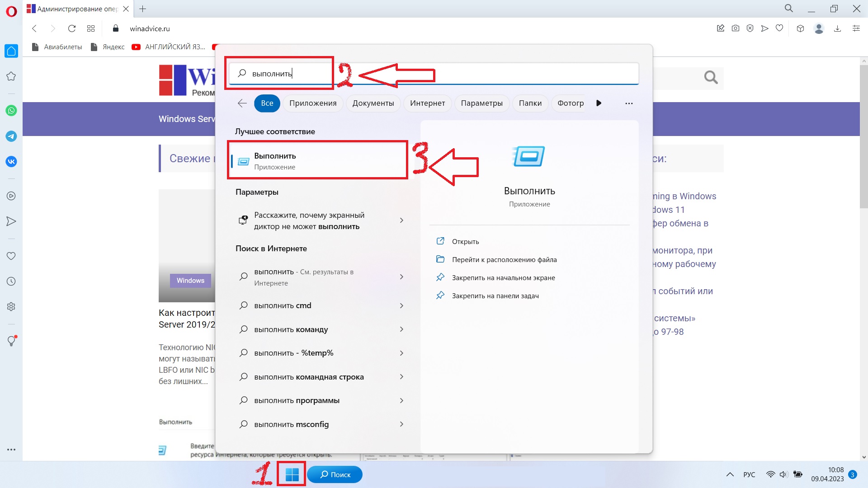Screen dimensions: 868x488
Task: Open the Яндекс bookmark
Action: 108,47
